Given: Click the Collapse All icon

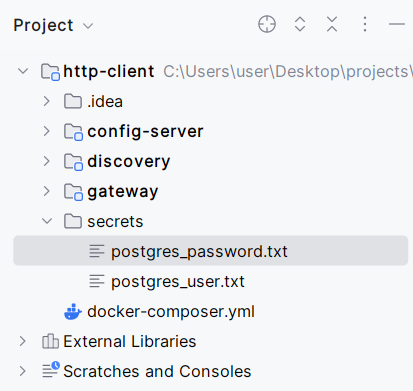Looking at the screenshot, I should [x=332, y=24].
